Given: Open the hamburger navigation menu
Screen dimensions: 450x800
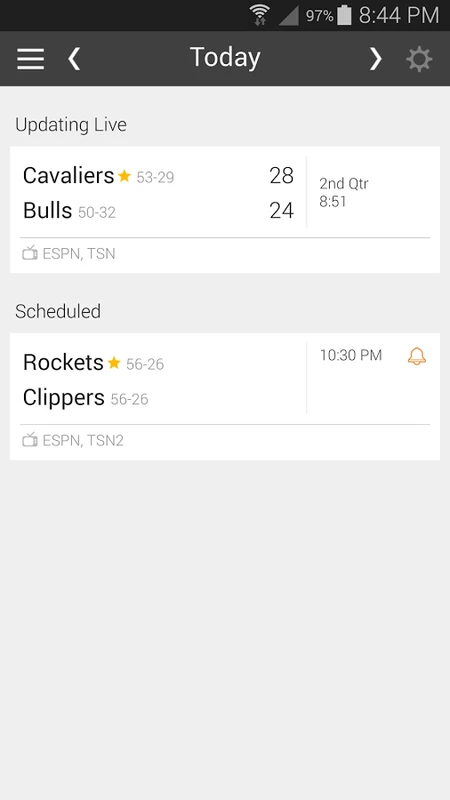Looking at the screenshot, I should coord(31,59).
